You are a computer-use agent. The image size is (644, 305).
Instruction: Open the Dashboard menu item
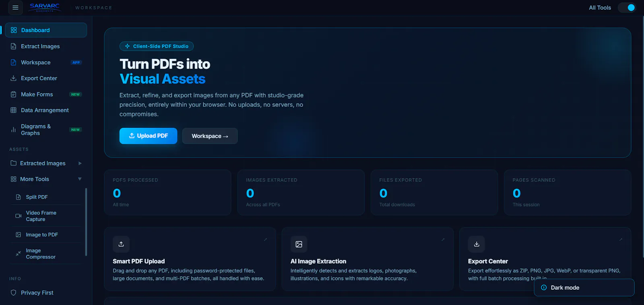click(x=46, y=30)
